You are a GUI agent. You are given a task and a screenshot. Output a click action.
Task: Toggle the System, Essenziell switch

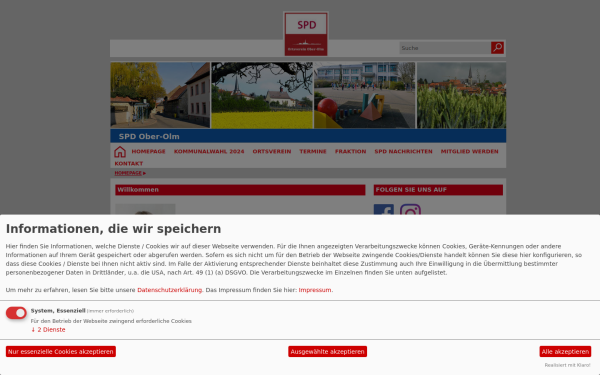pos(16,313)
